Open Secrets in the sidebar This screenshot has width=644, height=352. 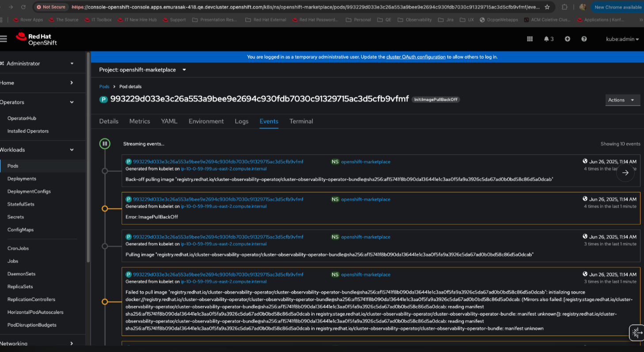[15, 217]
